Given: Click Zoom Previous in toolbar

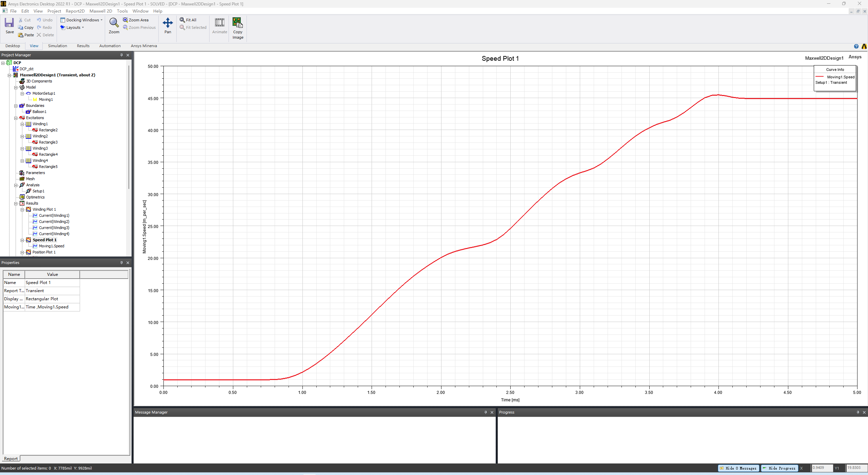Looking at the screenshot, I should (139, 27).
